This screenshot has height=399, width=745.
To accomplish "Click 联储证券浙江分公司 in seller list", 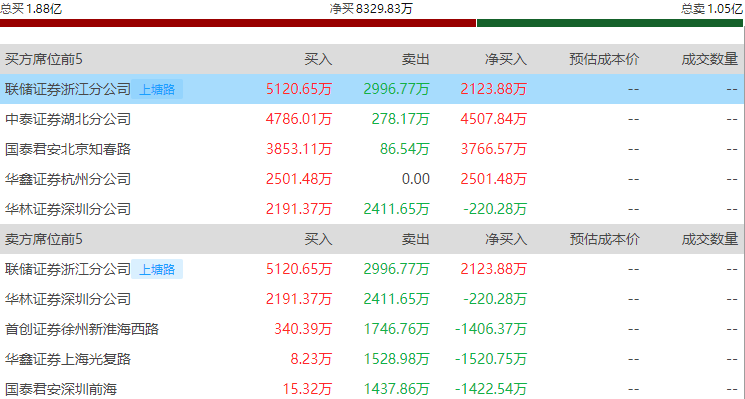I will (x=68, y=269).
